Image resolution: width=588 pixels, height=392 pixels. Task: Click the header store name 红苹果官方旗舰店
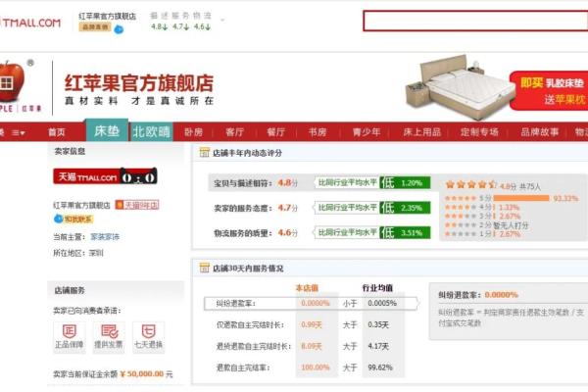point(107,16)
